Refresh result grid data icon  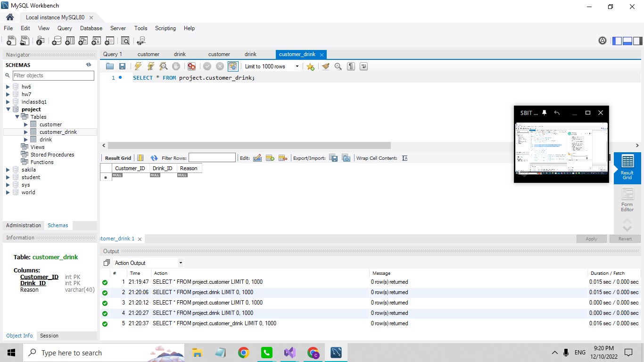tap(154, 158)
